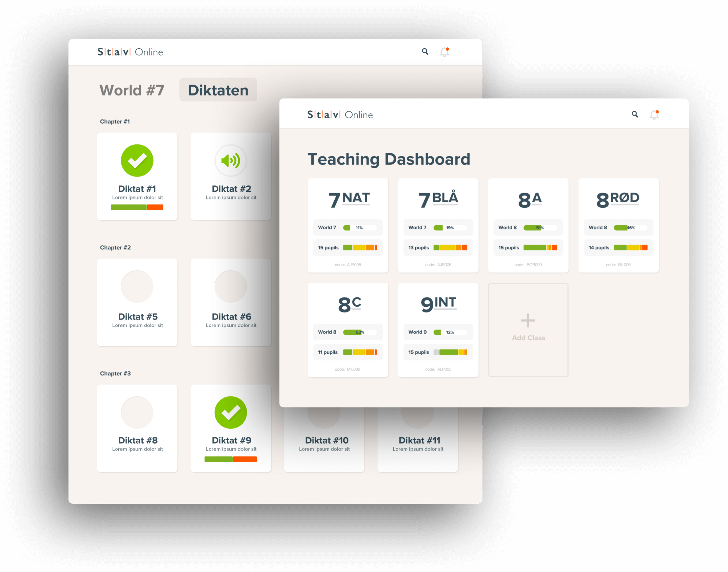Select the empty circle on Diktat #8
This screenshot has width=728, height=572.
[x=137, y=413]
